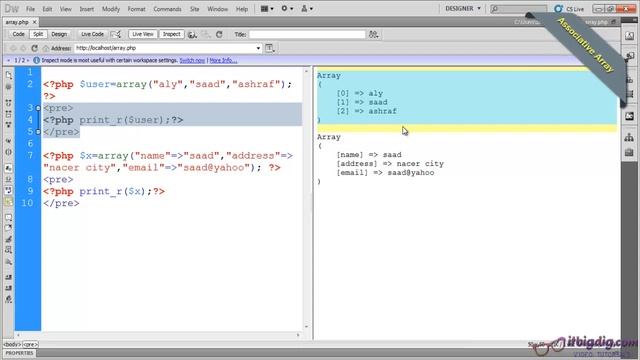
Task: Close the array.php document tab
Action: (35, 22)
